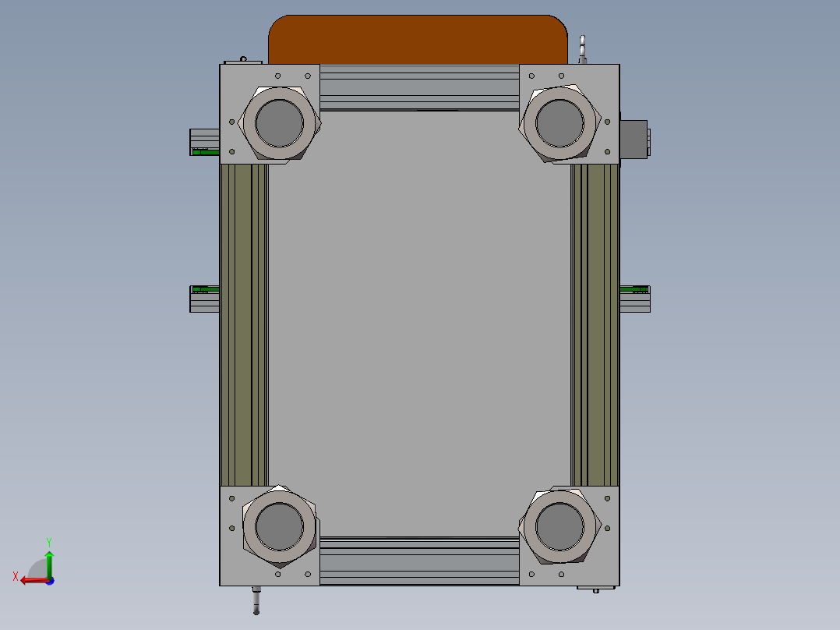Click the green "Y" label above the triad
This screenshot has width=840, height=630.
(x=49, y=543)
